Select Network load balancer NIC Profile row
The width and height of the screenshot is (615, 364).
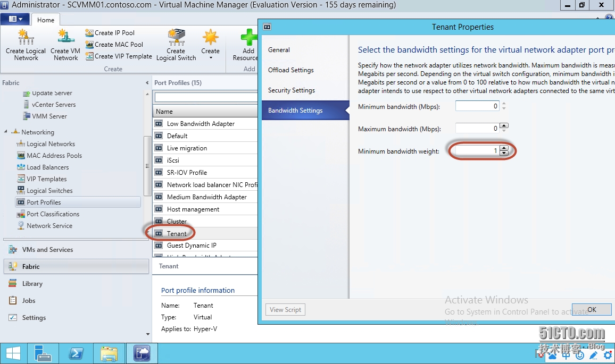(205, 184)
